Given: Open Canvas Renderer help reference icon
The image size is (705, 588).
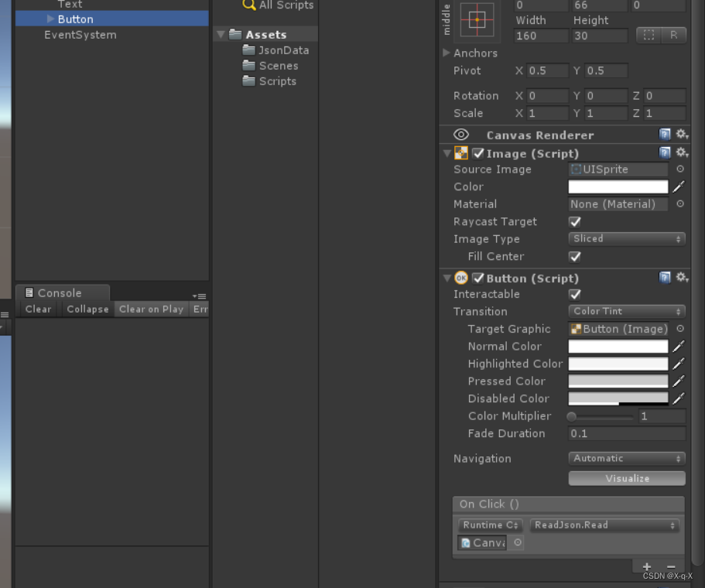Looking at the screenshot, I should pos(665,134).
